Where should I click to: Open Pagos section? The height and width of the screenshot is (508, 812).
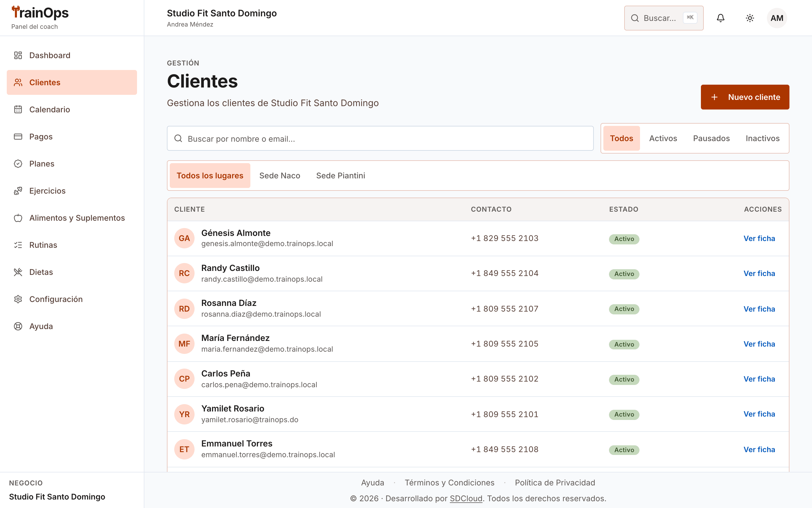[72, 136]
